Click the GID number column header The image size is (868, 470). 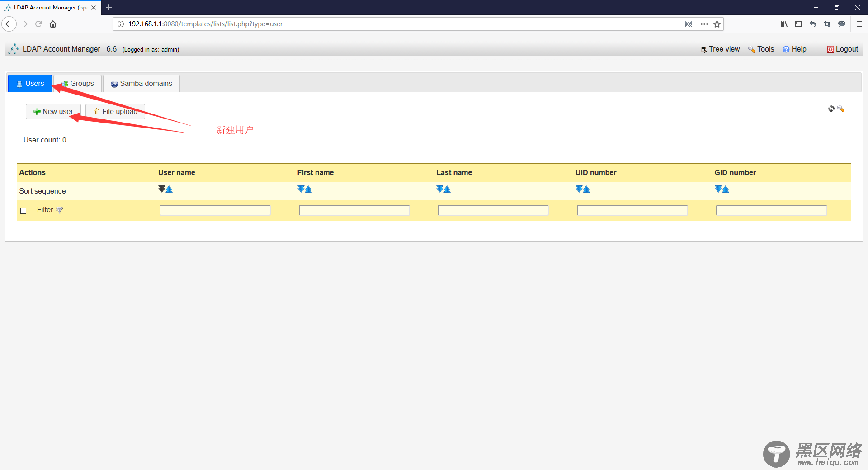(735, 172)
